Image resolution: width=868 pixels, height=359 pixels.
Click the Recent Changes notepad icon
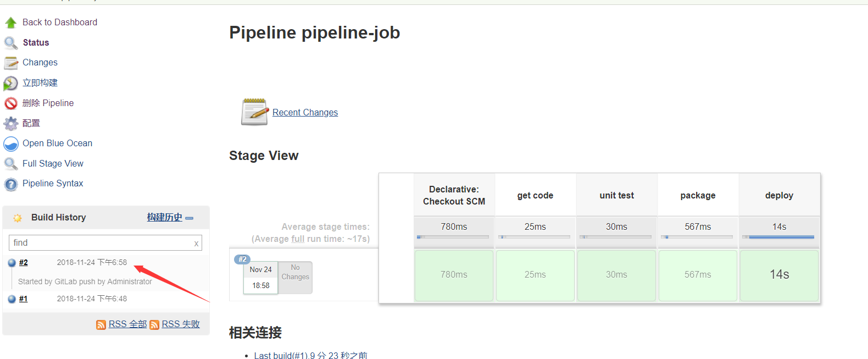[x=254, y=112]
